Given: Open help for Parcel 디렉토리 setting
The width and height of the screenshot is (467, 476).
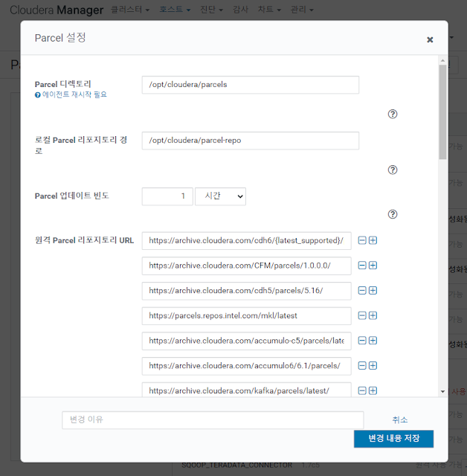Looking at the screenshot, I should coord(393,114).
